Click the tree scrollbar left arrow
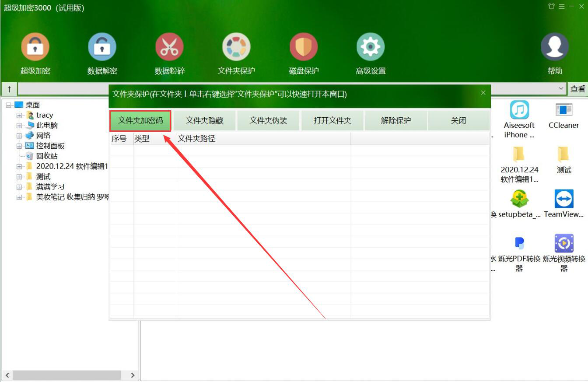This screenshot has width=588, height=382. [7, 375]
